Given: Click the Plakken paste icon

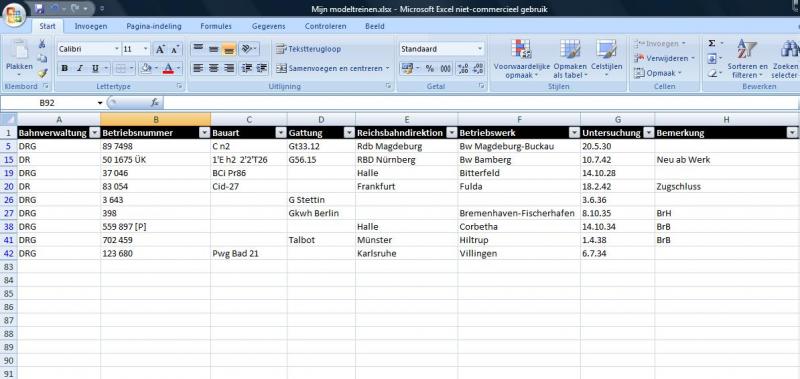Looking at the screenshot, I should coord(19,50).
